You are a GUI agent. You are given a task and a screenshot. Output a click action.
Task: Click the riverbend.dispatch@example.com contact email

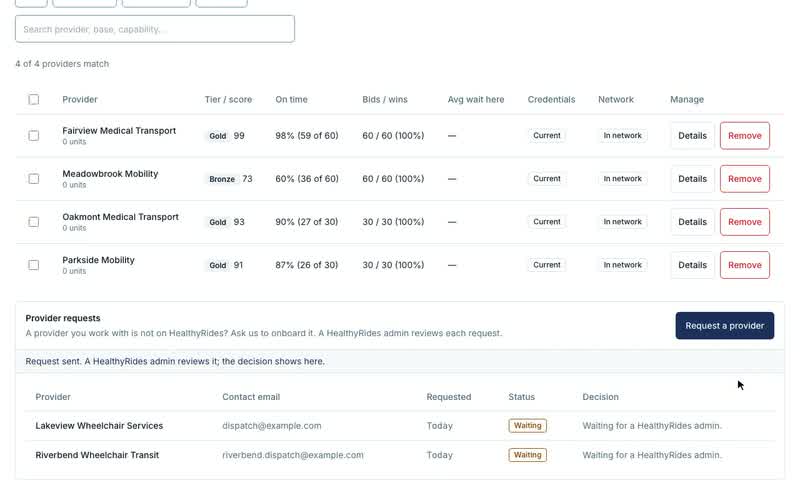click(x=293, y=455)
